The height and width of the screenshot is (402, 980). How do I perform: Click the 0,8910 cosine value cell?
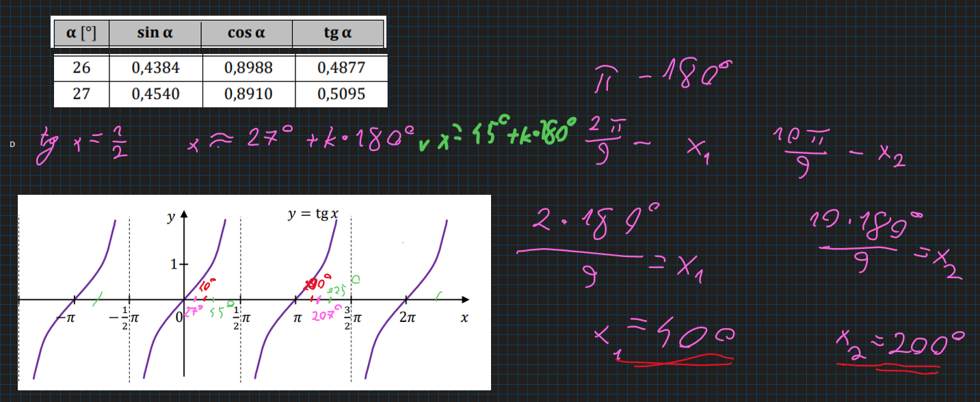tap(248, 94)
